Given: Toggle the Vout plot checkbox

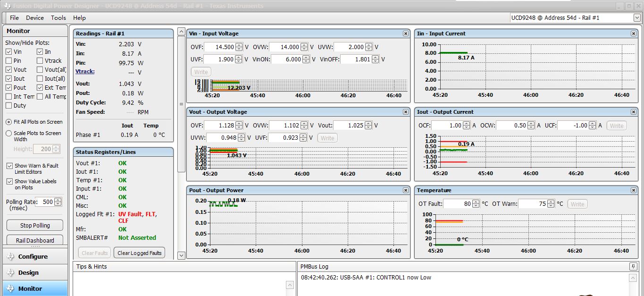Looking at the screenshot, I should (9, 70).
